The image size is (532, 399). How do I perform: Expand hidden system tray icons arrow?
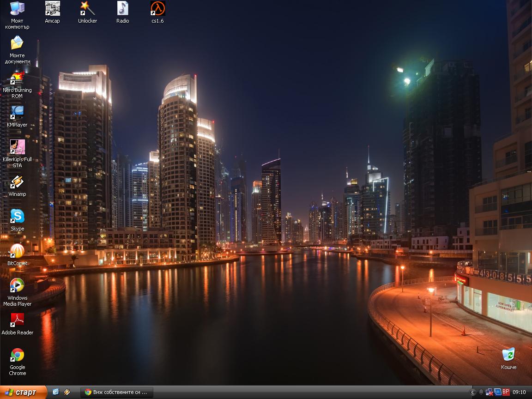coord(472,392)
